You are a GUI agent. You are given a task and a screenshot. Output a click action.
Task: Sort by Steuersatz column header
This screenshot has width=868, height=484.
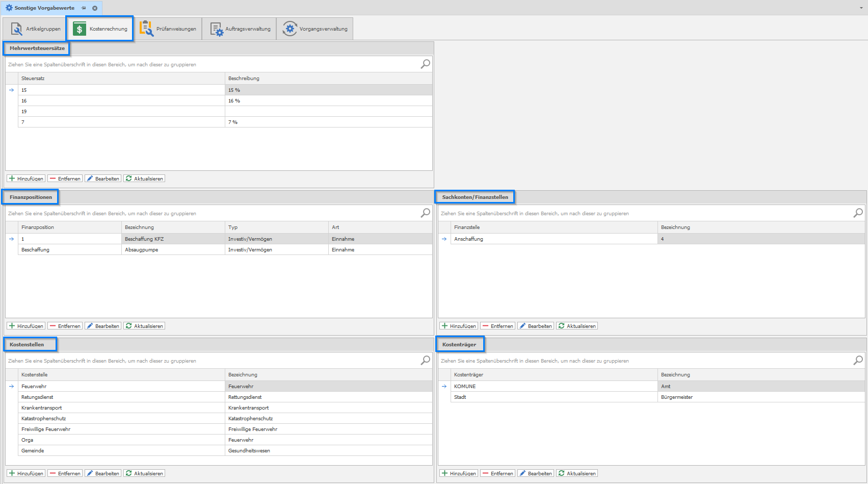pos(121,79)
